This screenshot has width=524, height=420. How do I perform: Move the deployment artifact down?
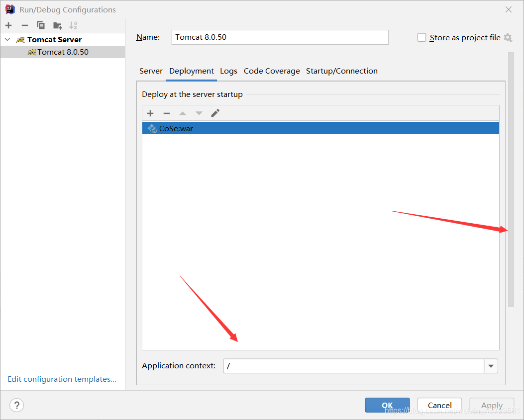pyautogui.click(x=199, y=113)
